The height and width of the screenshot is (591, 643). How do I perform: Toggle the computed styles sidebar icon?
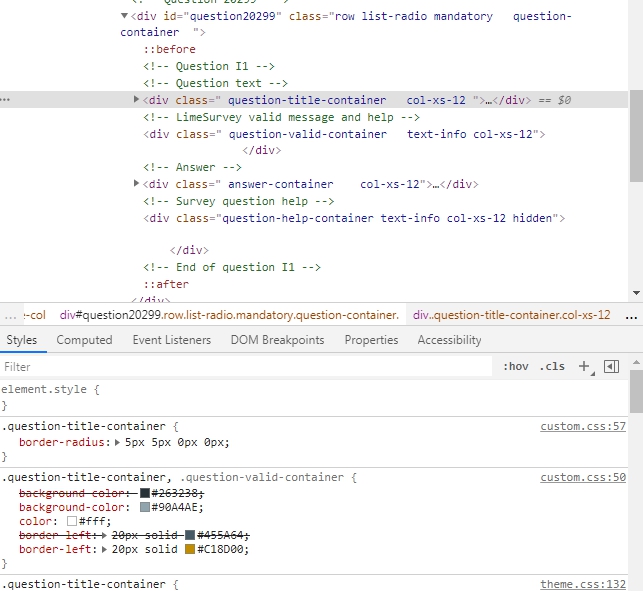point(612,367)
